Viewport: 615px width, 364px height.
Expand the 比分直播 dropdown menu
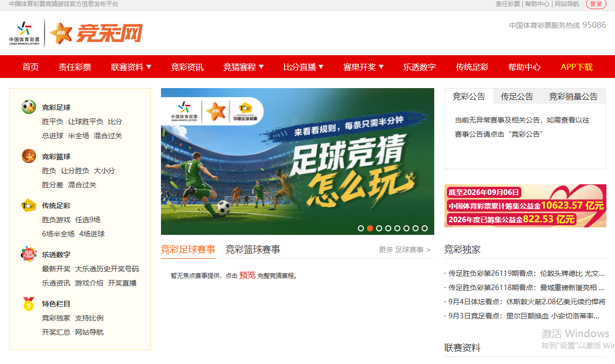pyautogui.click(x=303, y=67)
